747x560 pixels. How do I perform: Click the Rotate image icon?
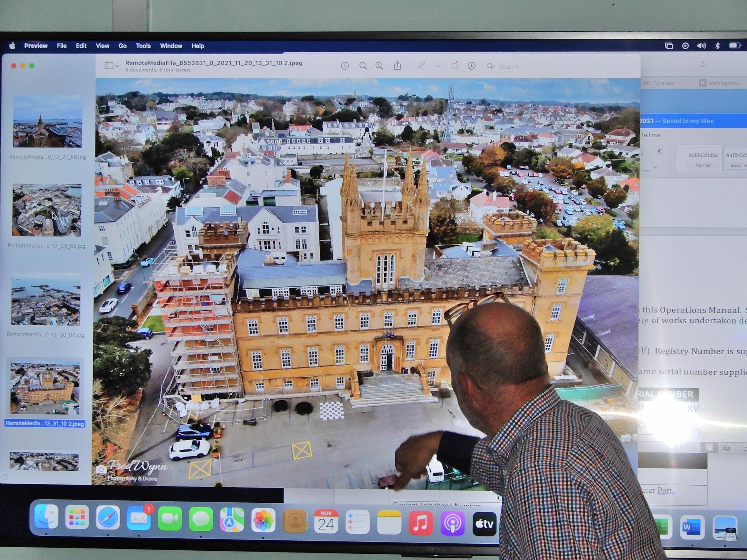(x=455, y=66)
